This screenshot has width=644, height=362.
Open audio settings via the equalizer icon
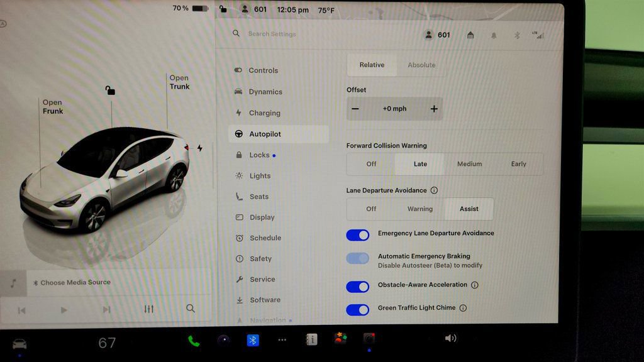(x=149, y=309)
